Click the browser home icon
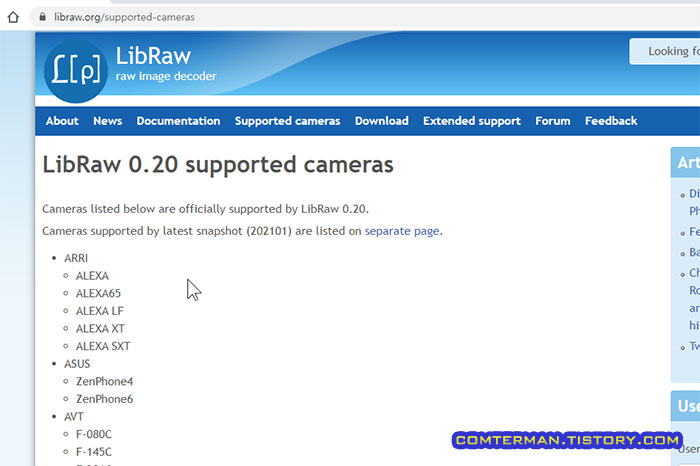 coord(13,17)
